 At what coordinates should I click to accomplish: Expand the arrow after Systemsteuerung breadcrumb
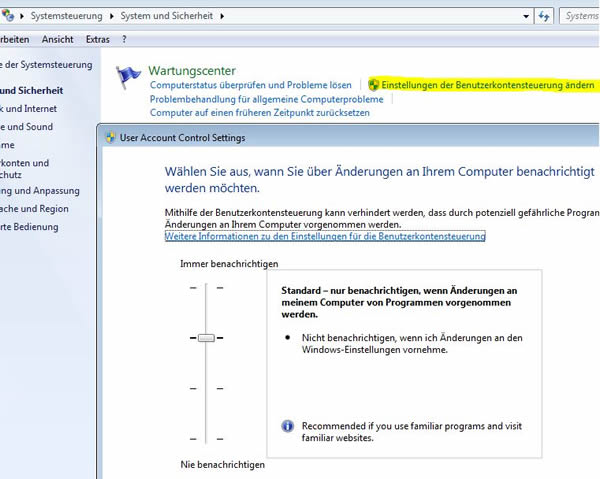coord(112,16)
